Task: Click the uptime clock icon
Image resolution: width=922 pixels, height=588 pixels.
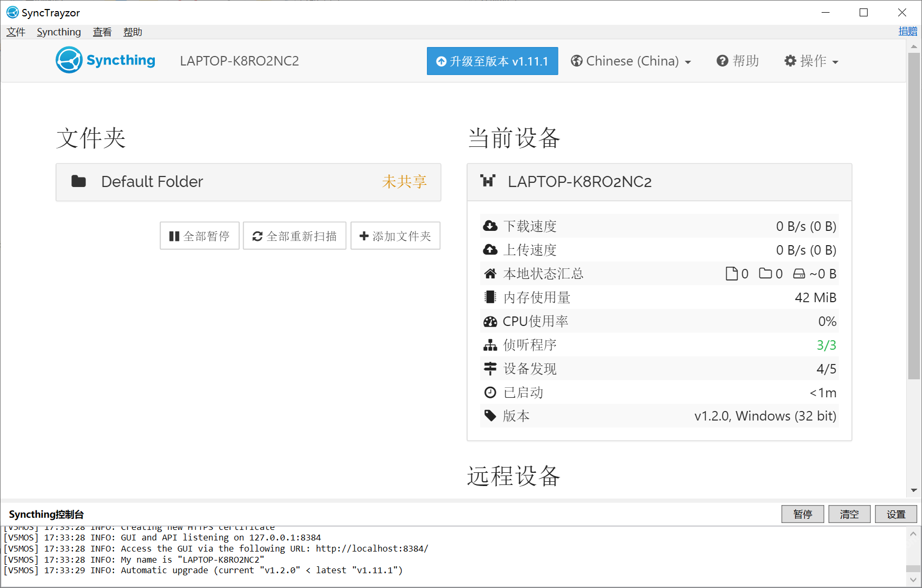Action: point(490,392)
